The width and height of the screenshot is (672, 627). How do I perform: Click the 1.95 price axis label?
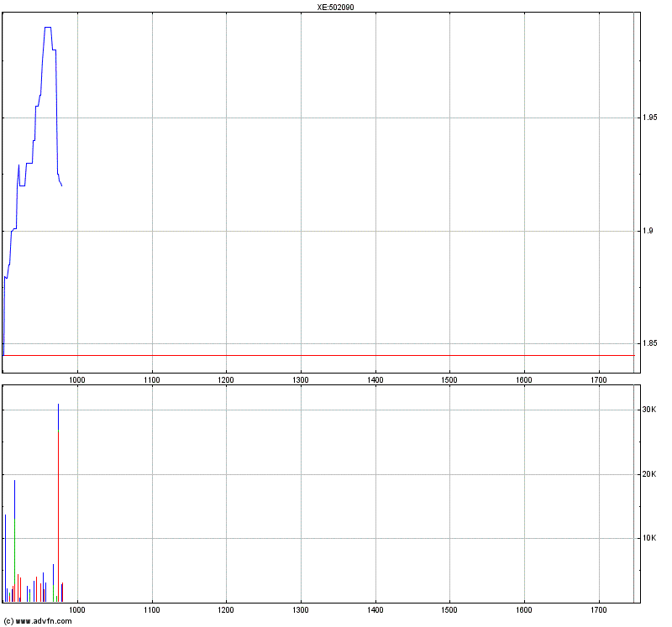(649, 118)
